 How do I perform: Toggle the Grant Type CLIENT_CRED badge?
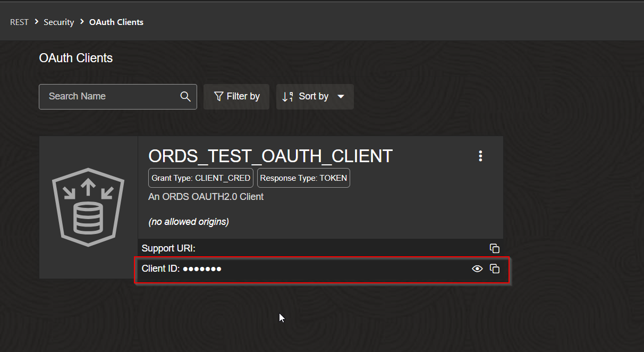pyautogui.click(x=200, y=178)
